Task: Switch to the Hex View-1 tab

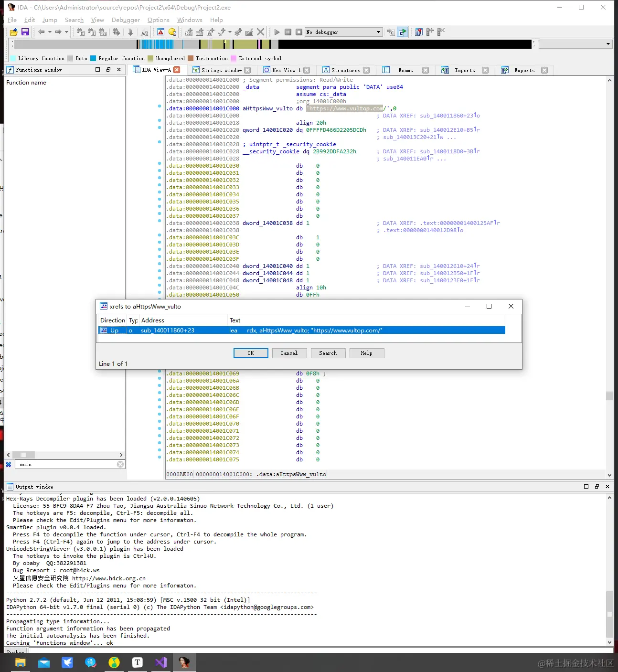Action: 287,70
